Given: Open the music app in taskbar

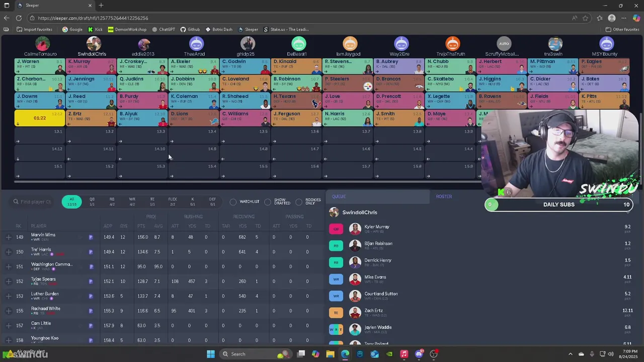Looking at the screenshot, I should 404,354.
